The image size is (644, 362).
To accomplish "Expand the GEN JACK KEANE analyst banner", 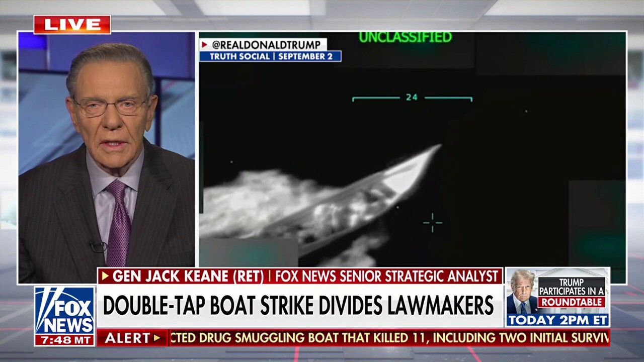I will (x=299, y=275).
